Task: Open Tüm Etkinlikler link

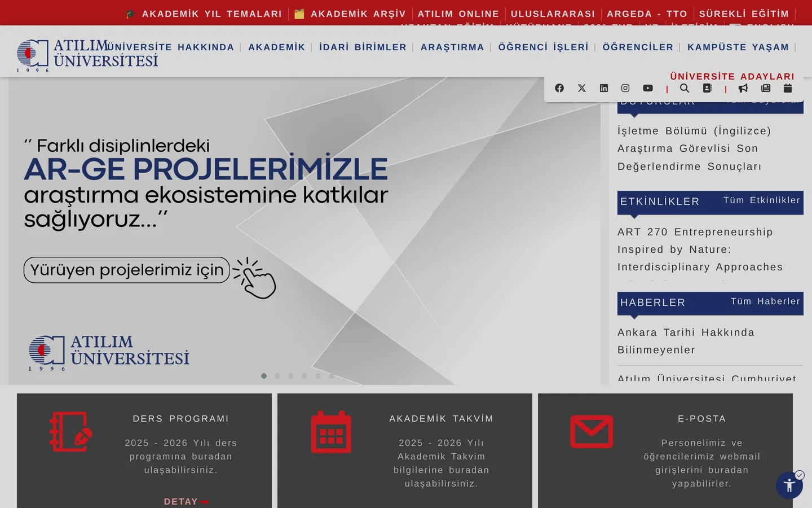Action: tap(762, 200)
